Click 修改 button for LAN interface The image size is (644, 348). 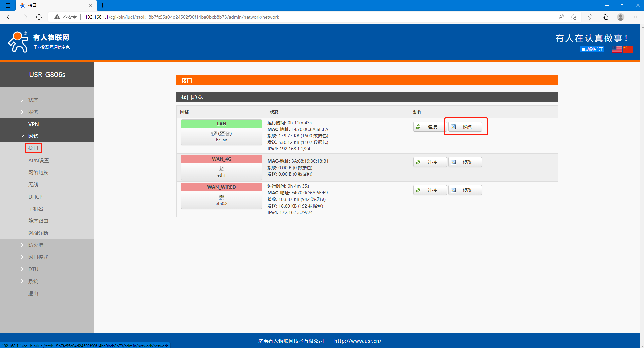(465, 127)
